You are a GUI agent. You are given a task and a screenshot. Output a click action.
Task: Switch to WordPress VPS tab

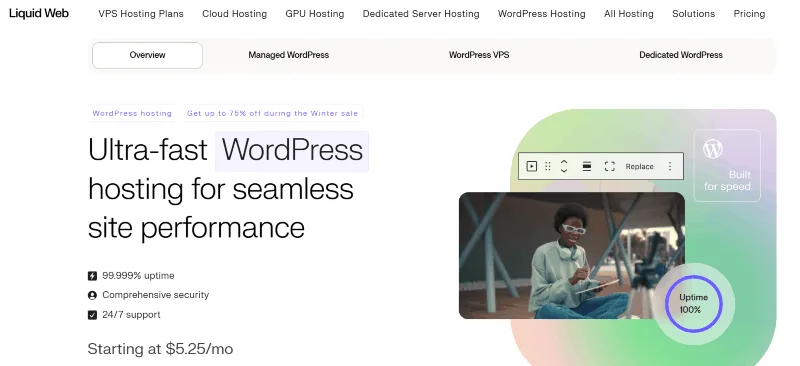coord(479,55)
